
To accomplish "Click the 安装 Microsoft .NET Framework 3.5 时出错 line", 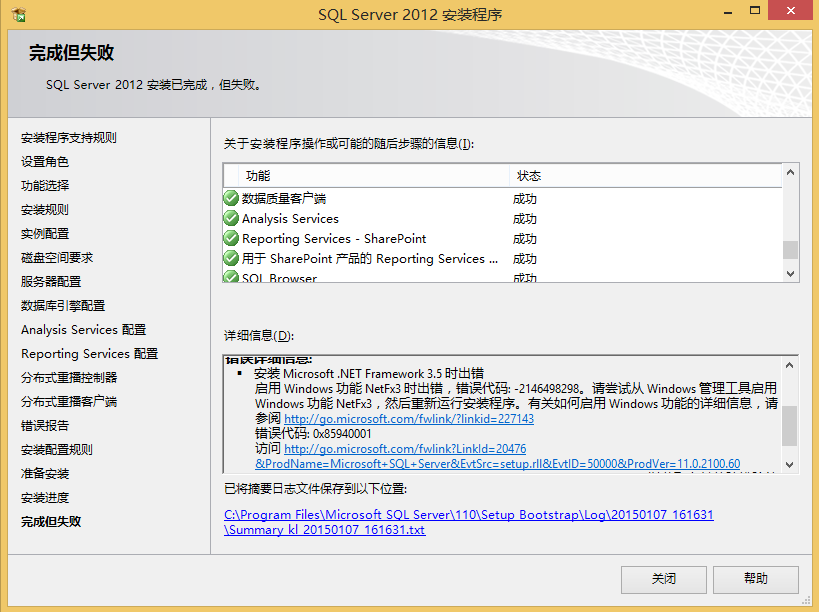I will point(369,374).
